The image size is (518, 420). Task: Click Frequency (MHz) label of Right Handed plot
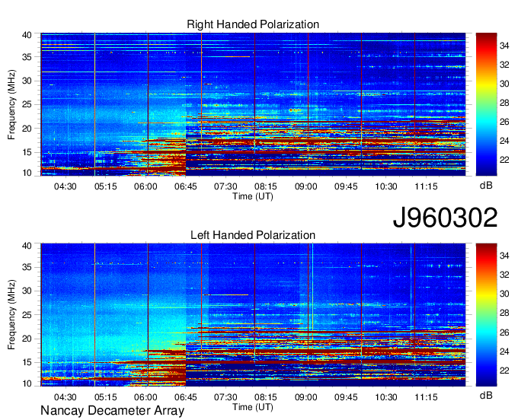pyautogui.click(x=11, y=104)
